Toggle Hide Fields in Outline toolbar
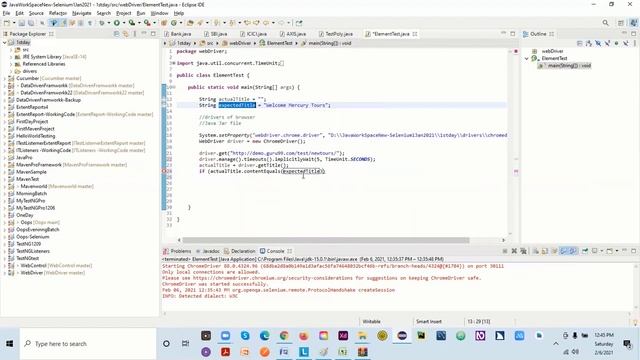 598,43
